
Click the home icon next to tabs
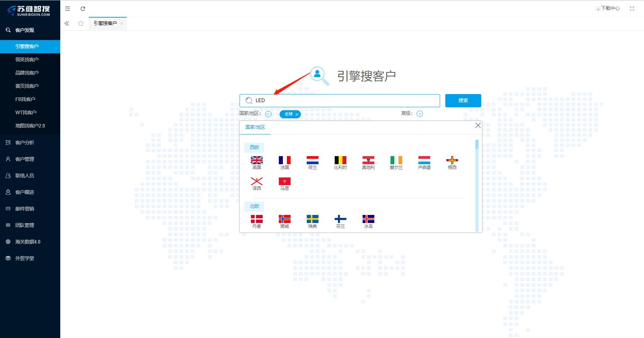pyautogui.click(x=81, y=23)
